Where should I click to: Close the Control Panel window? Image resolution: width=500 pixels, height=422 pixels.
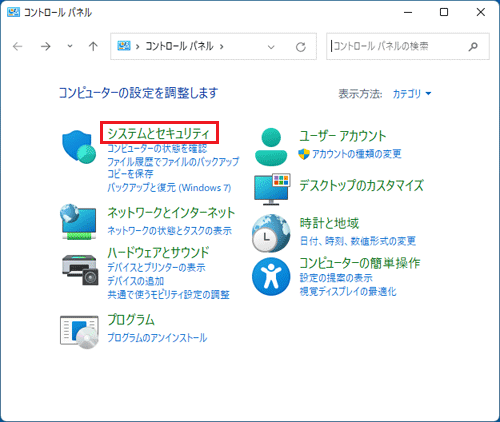(x=481, y=12)
